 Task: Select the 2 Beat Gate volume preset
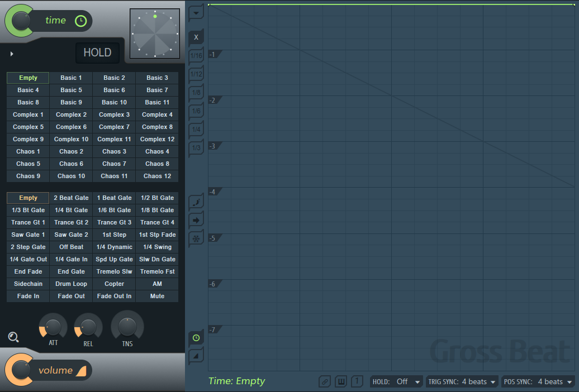pos(72,198)
